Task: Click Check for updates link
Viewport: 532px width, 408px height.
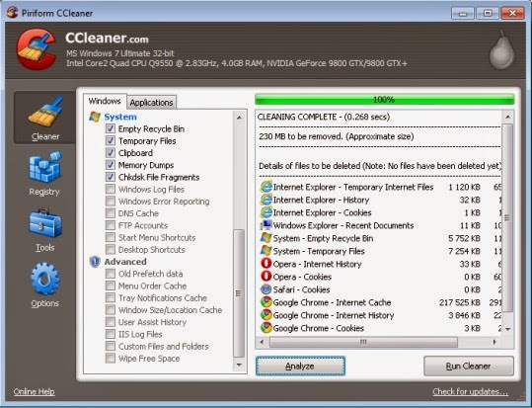Action: click(x=470, y=391)
